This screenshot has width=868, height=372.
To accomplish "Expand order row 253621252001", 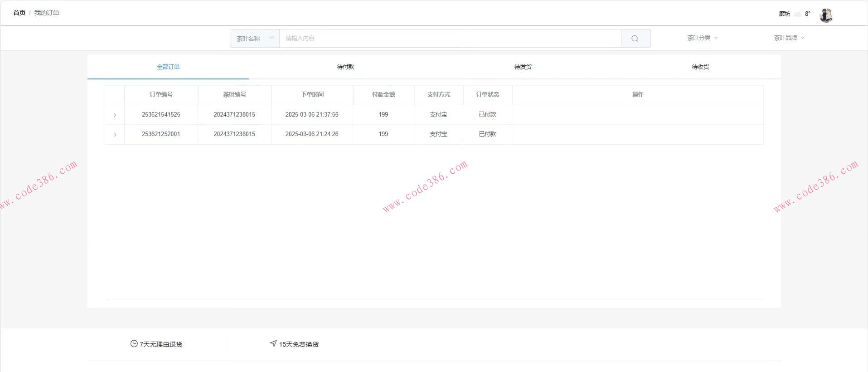I will pos(115,134).
